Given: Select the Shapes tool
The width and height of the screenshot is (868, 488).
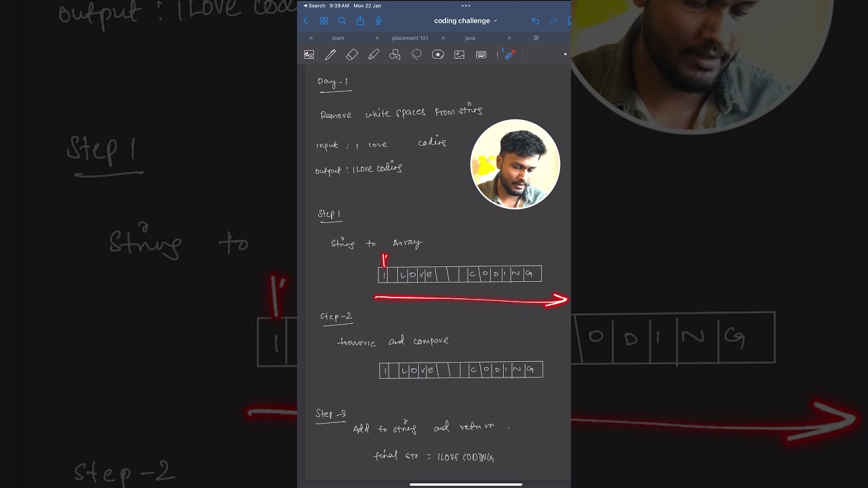Looking at the screenshot, I should tap(395, 55).
